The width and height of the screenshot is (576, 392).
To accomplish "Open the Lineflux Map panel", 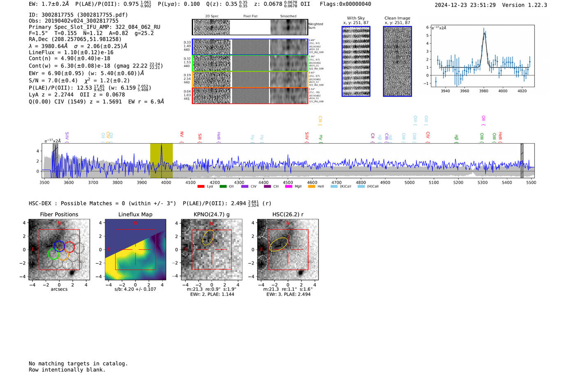I will coord(135,250).
